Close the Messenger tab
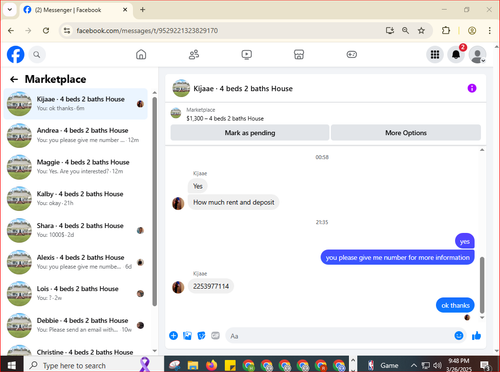The width and height of the screenshot is (500, 372). click(x=125, y=10)
